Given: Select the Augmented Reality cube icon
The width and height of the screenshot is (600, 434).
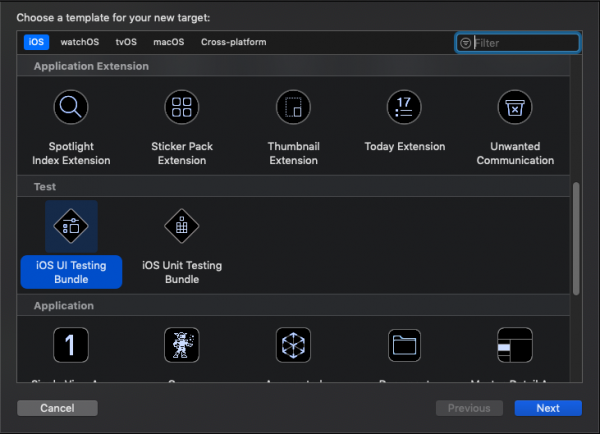Looking at the screenshot, I should click(x=293, y=345).
